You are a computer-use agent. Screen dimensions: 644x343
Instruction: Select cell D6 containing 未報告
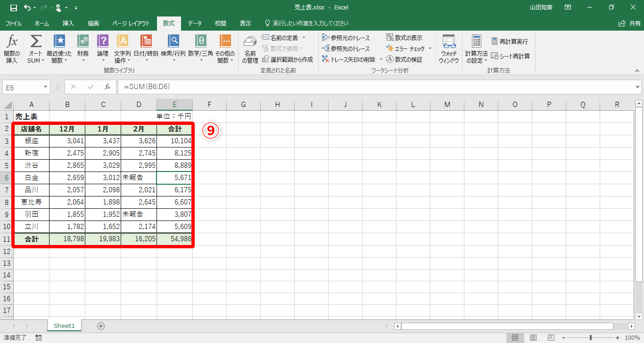[139, 178]
